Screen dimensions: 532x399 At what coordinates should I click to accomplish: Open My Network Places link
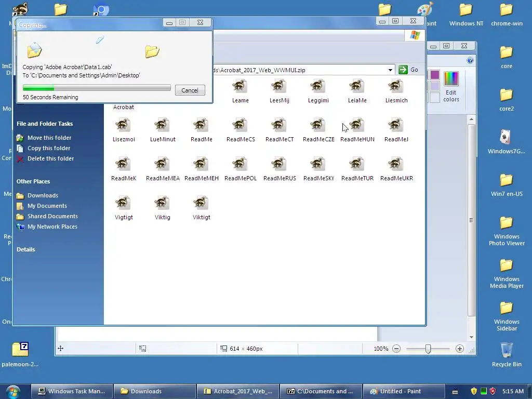click(x=52, y=227)
